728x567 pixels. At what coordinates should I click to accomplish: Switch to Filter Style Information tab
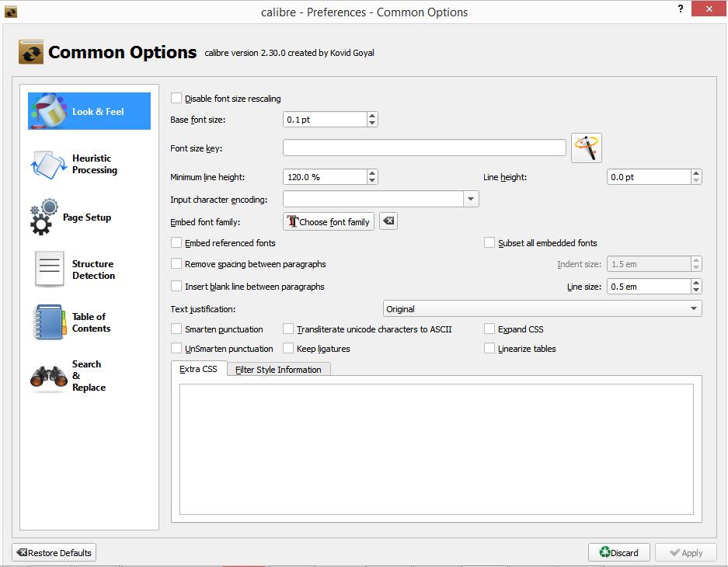(x=278, y=370)
